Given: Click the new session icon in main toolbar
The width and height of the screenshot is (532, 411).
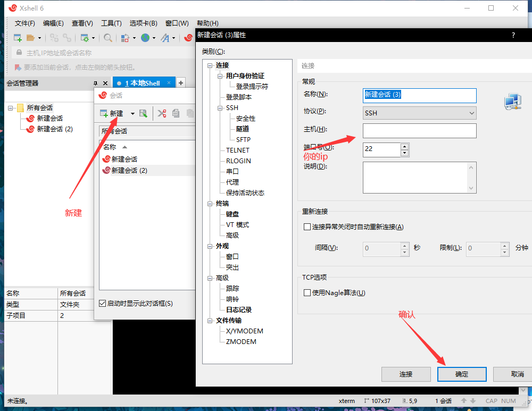Looking at the screenshot, I should (x=18, y=38).
